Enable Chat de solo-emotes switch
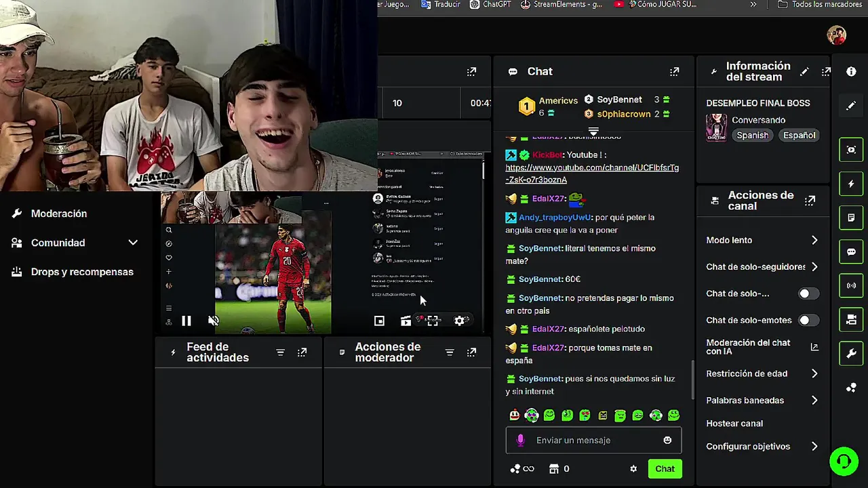868x488 pixels. click(x=808, y=320)
